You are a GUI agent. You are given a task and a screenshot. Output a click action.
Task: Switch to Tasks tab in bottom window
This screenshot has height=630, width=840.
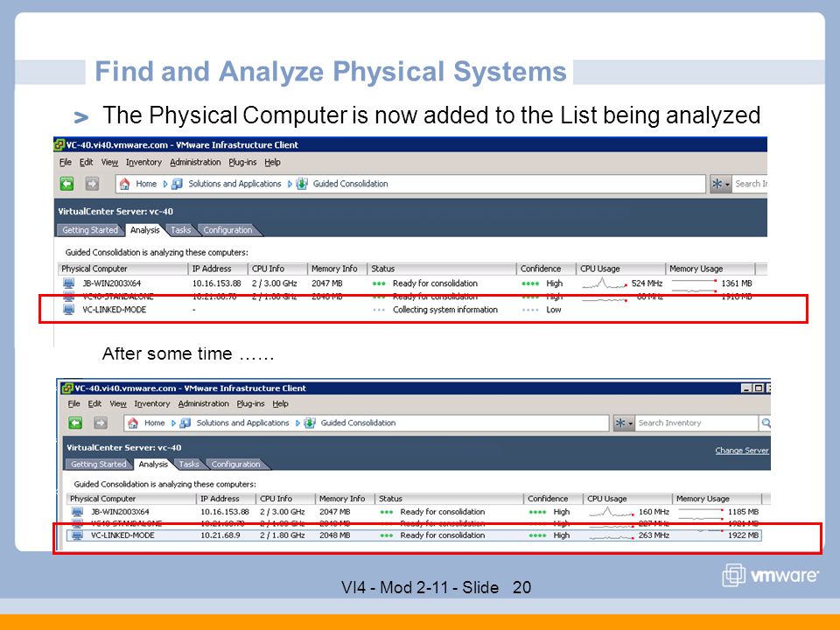point(189,464)
